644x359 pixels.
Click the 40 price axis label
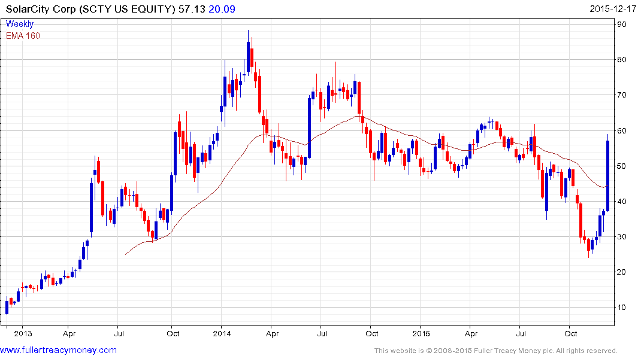click(x=622, y=201)
